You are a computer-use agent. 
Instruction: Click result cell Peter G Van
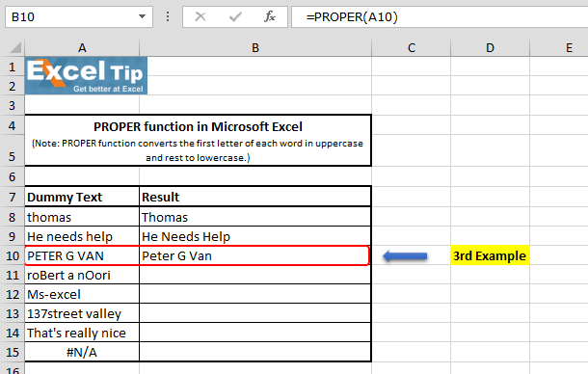click(x=254, y=255)
